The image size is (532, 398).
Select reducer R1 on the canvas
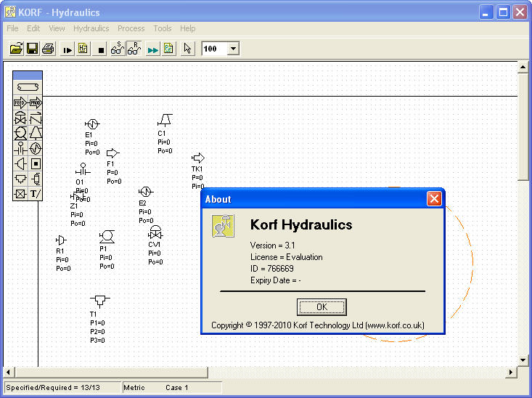[61, 240]
